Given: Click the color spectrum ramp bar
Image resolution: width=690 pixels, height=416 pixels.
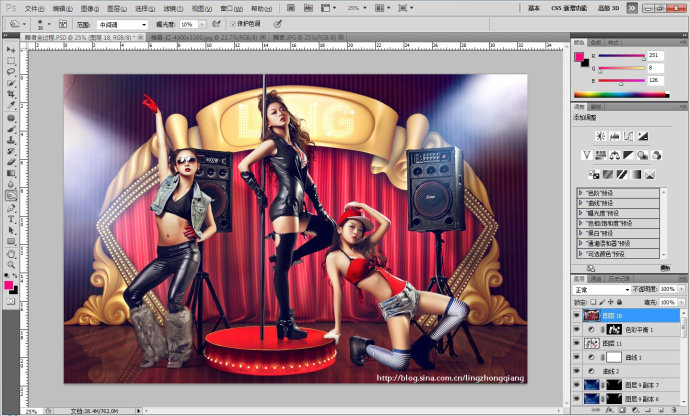Looking at the screenshot, I should tap(621, 95).
